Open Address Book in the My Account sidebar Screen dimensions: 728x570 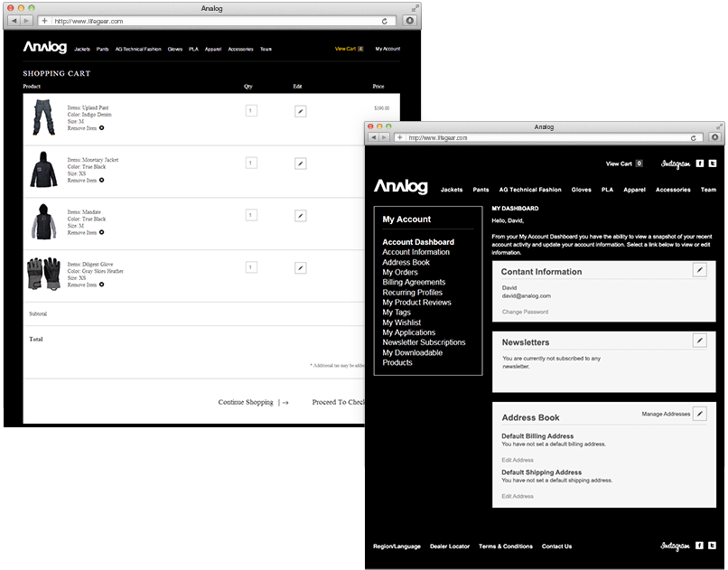click(406, 262)
